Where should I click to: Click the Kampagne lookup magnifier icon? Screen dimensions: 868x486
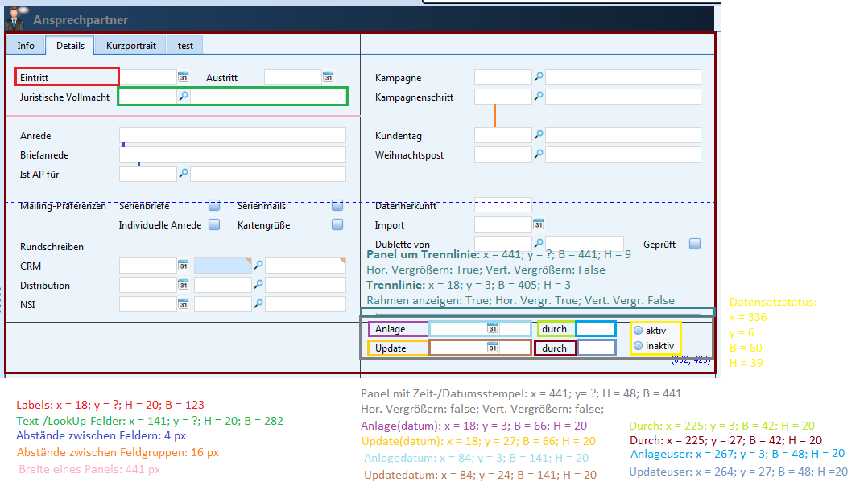[x=539, y=77]
